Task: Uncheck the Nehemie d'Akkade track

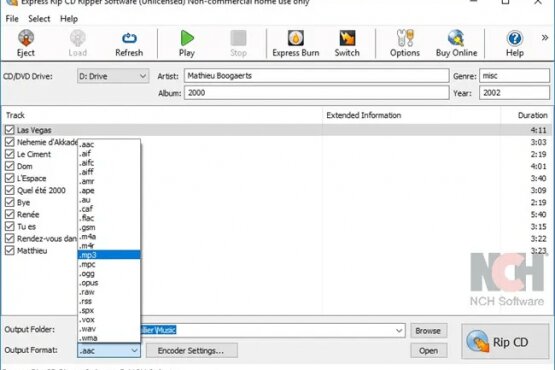Action: point(10,142)
